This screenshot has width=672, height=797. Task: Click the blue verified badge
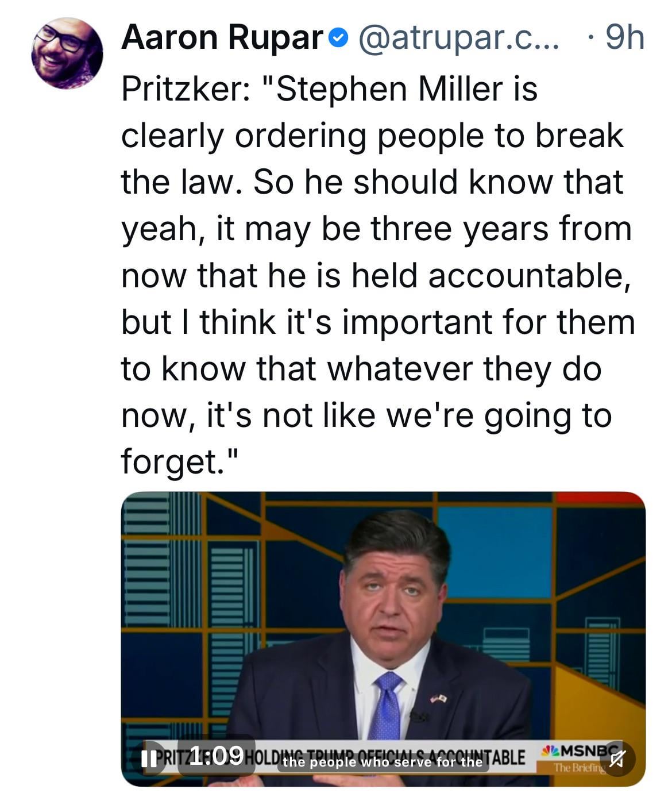click(339, 38)
